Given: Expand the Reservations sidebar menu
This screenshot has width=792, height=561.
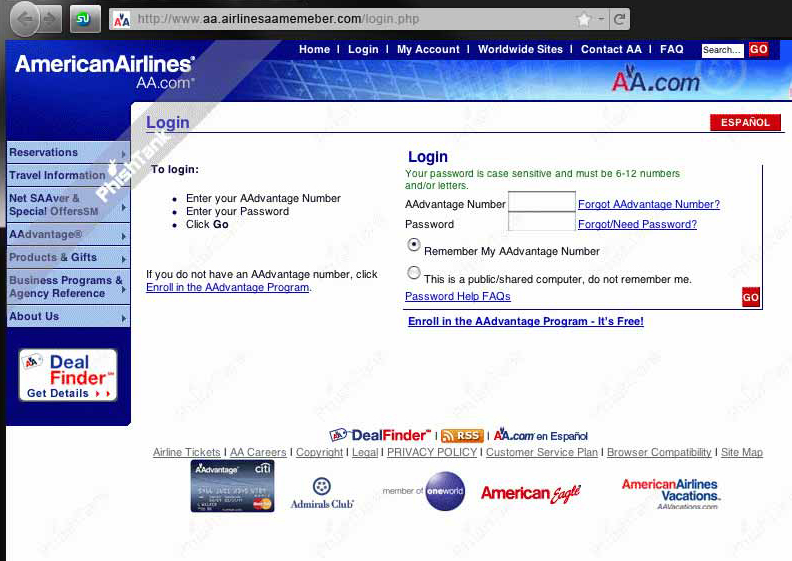Looking at the screenshot, I should click(68, 152).
